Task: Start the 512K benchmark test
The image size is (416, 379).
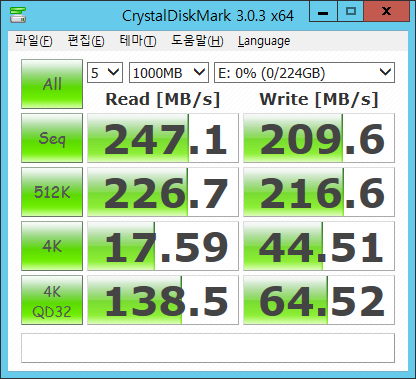Action: pos(52,192)
